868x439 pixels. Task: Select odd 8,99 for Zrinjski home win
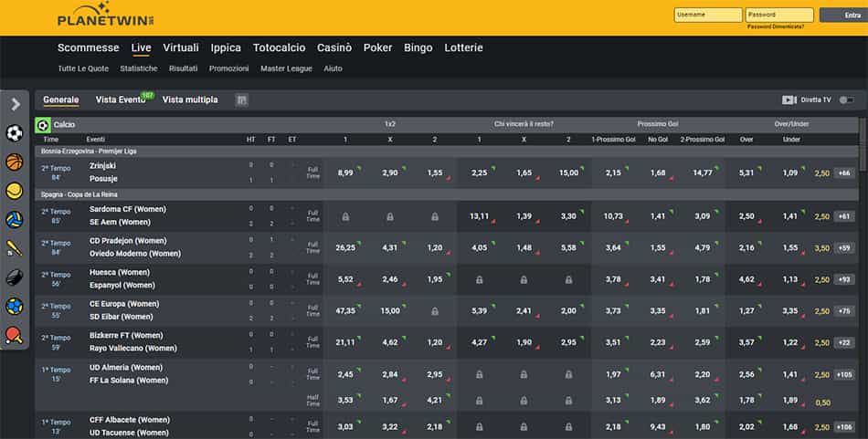pyautogui.click(x=345, y=173)
